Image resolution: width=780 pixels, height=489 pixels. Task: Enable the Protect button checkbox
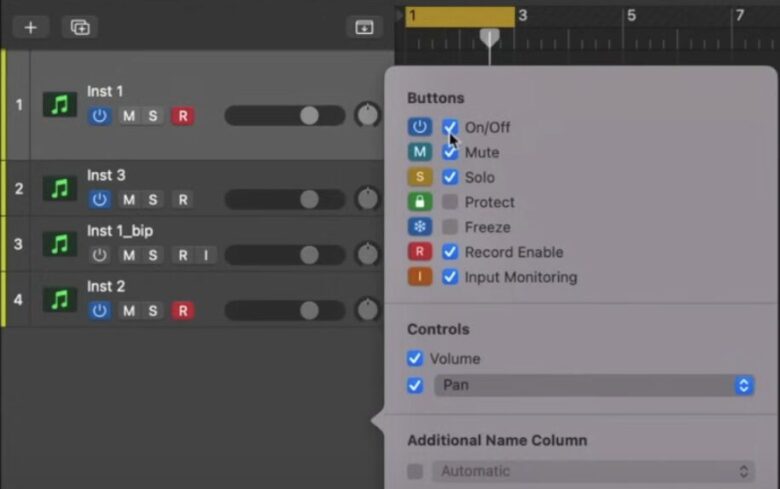450,202
